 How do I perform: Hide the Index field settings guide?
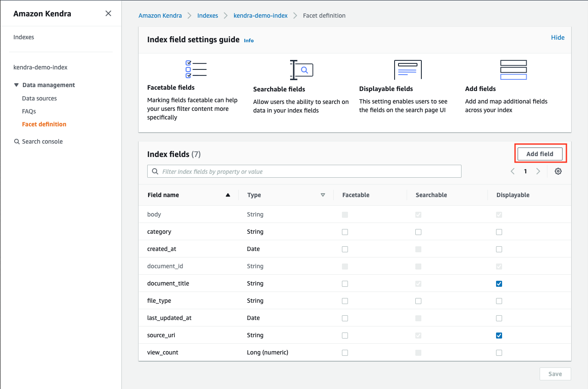pyautogui.click(x=558, y=38)
